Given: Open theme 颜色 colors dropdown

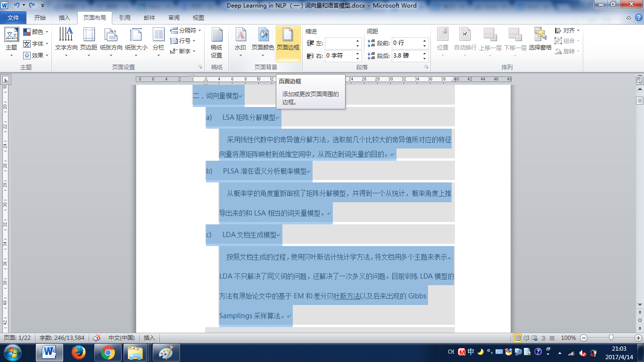Looking at the screenshot, I should (36, 32).
